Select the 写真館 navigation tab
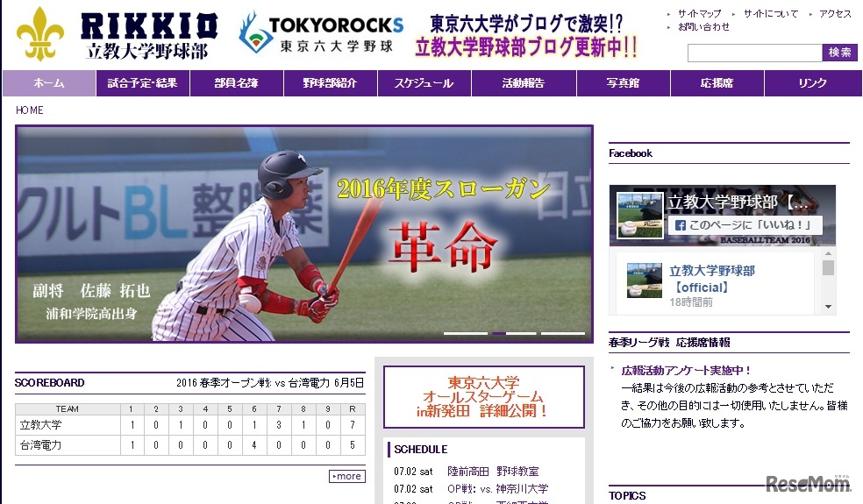Screen dimensions: 863x504 coord(623,83)
